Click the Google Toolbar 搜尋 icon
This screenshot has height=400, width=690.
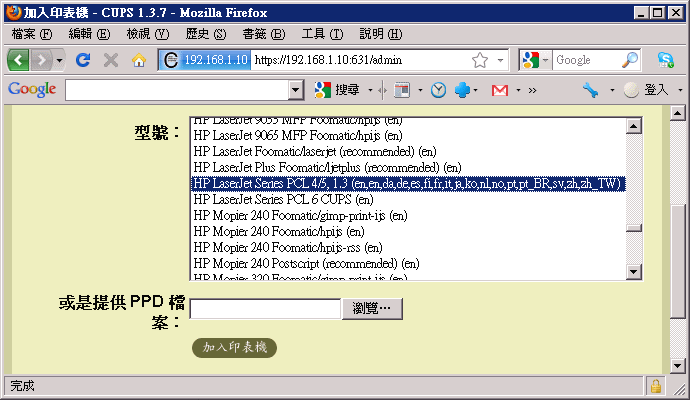click(323, 90)
